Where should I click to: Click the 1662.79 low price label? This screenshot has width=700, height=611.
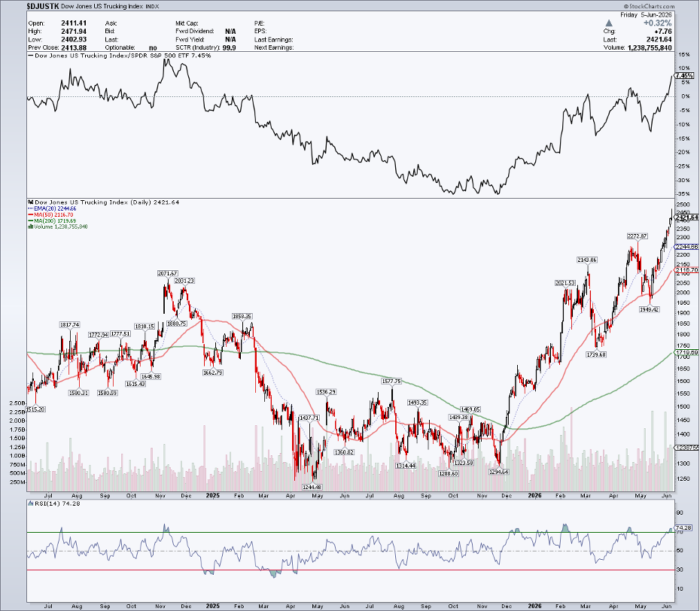(212, 372)
